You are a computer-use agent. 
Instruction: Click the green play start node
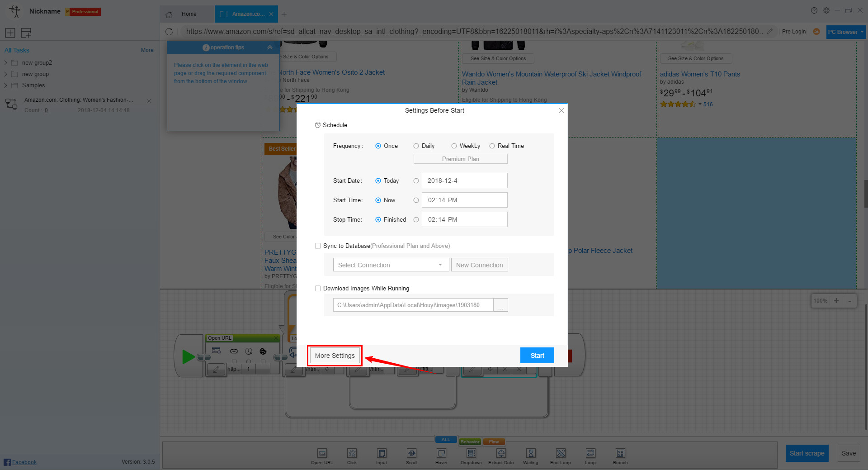click(x=188, y=356)
